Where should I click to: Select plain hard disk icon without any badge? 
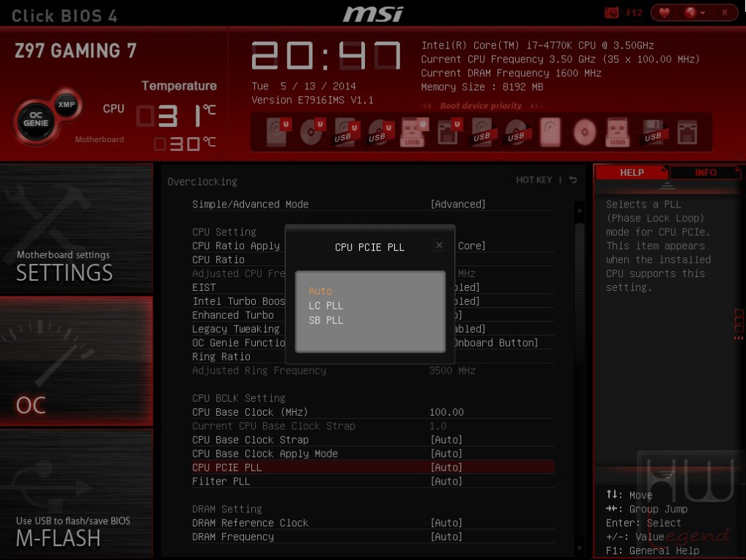click(550, 132)
